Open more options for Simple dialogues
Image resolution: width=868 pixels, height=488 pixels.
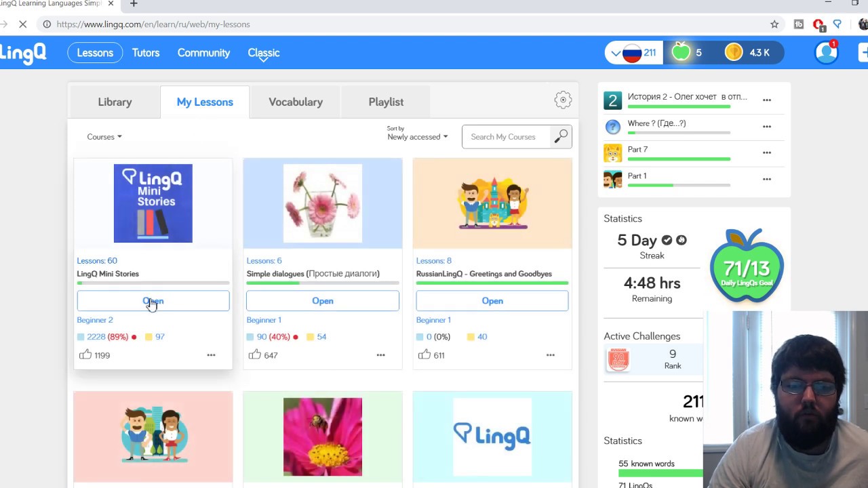(380, 354)
